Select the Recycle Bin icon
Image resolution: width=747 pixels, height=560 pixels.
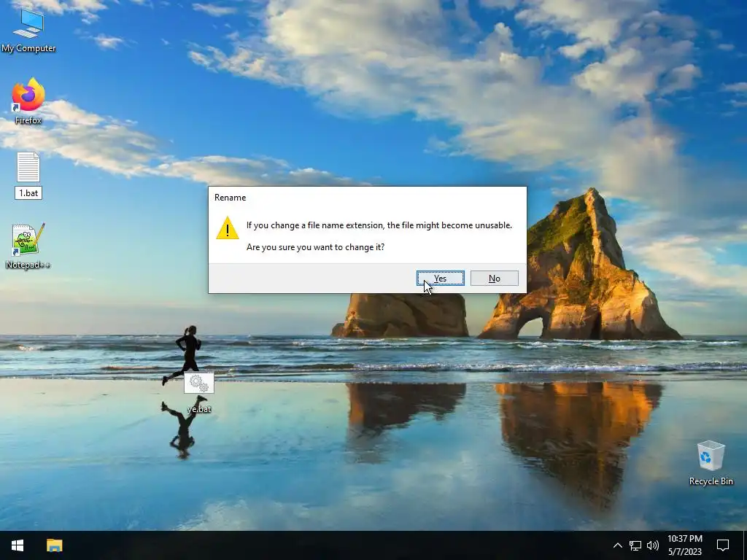(711, 456)
